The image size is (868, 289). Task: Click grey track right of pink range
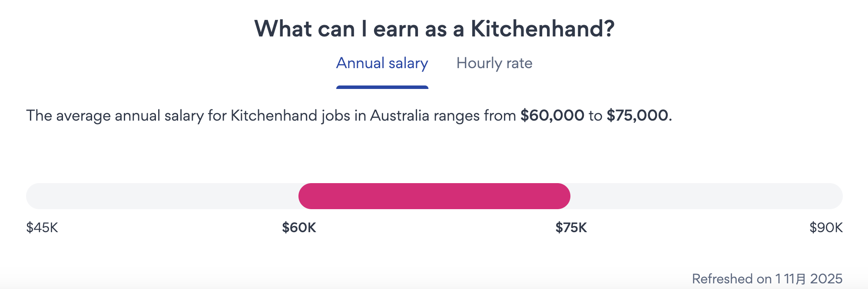(706, 196)
